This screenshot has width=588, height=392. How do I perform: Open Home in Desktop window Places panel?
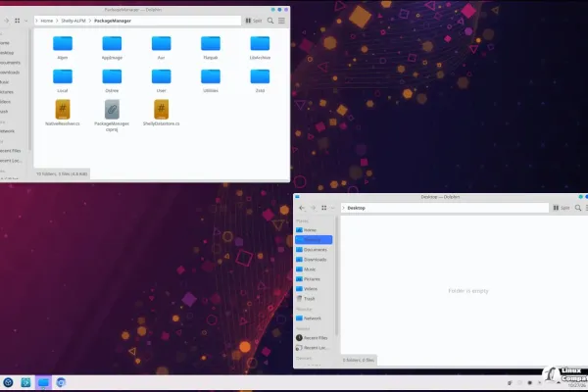pos(314,230)
